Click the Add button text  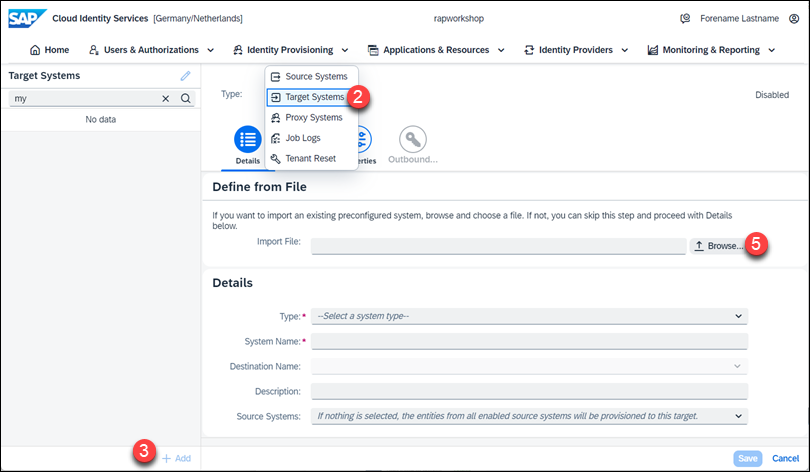183,459
